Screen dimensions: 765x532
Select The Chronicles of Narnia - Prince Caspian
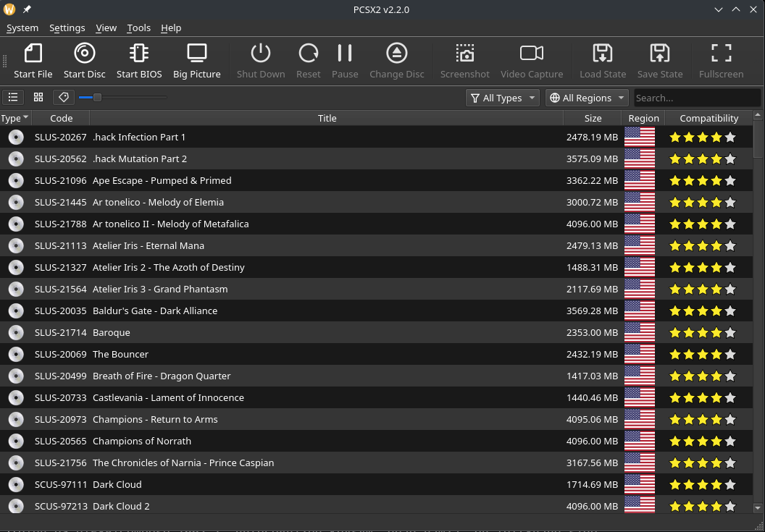[x=183, y=463]
